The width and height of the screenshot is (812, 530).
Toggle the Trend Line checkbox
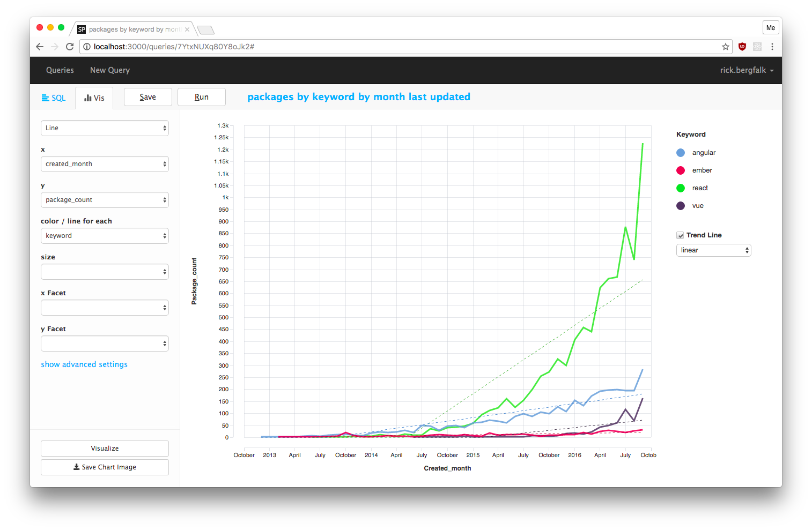click(x=680, y=235)
